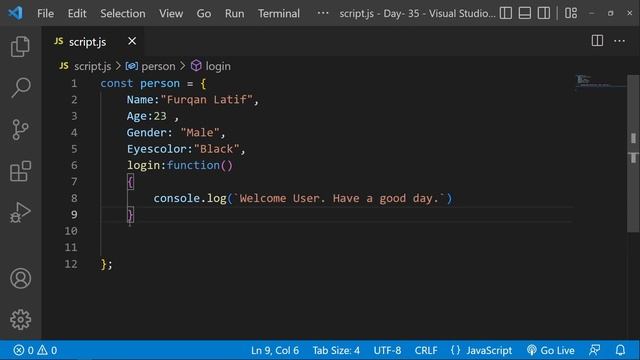Image resolution: width=640 pixels, height=360 pixels.
Task: Click console.log on line 8
Action: pos(190,198)
